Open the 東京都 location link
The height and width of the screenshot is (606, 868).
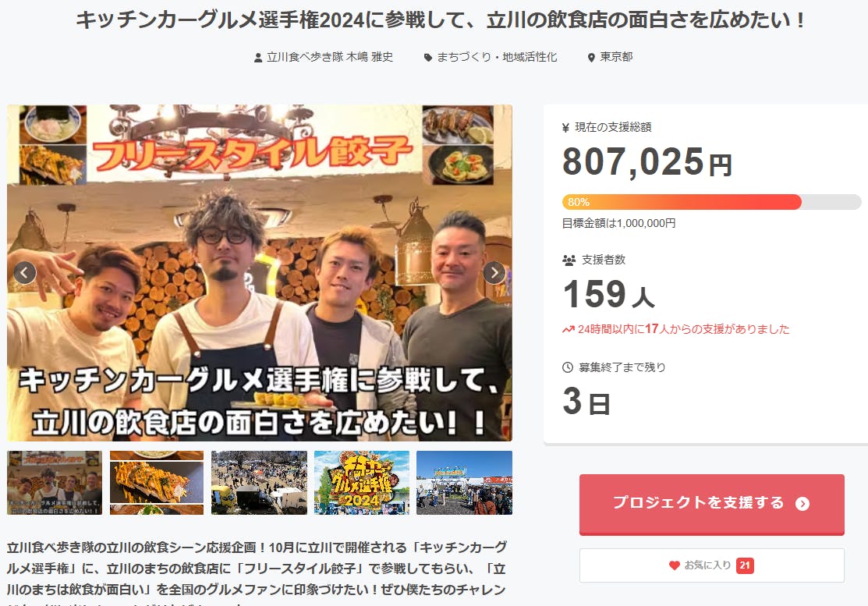616,57
